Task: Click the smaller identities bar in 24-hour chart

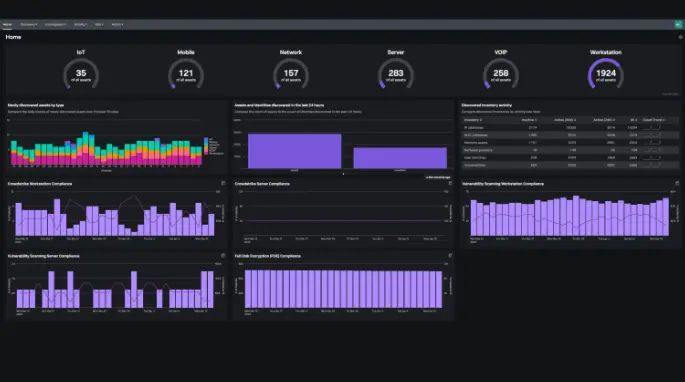Action: pyautogui.click(x=400, y=158)
